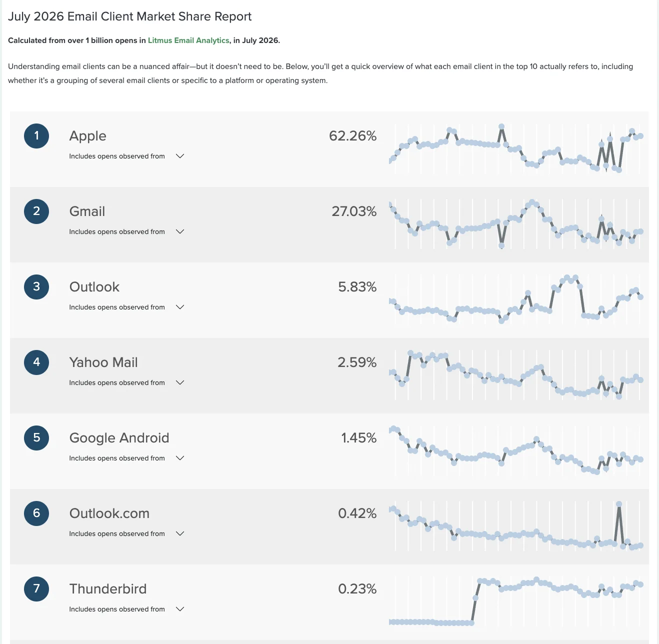Screen dimensions: 659x644
Task: Open the Litmus Email Analytics link
Action: click(188, 40)
